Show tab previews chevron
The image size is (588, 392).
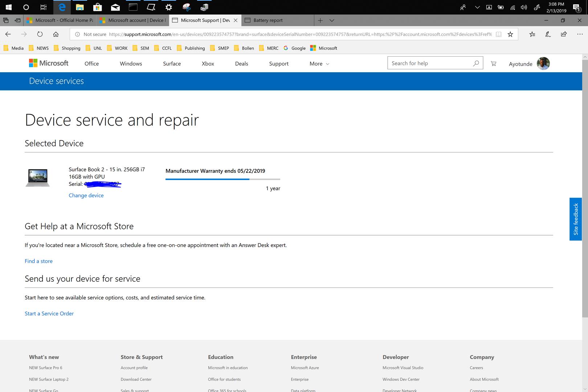332,20
